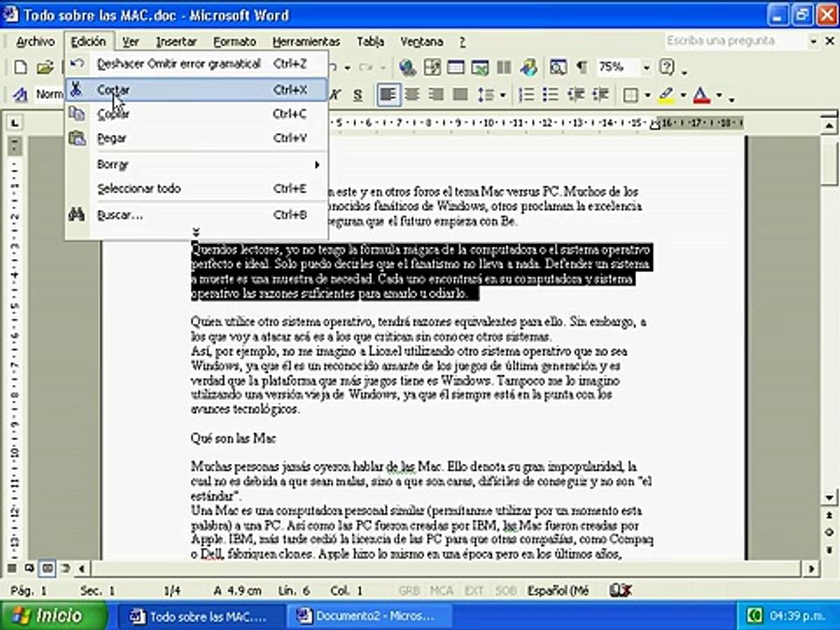This screenshot has width=840, height=630.
Task: Switch to Normal view button
Action: (11, 568)
